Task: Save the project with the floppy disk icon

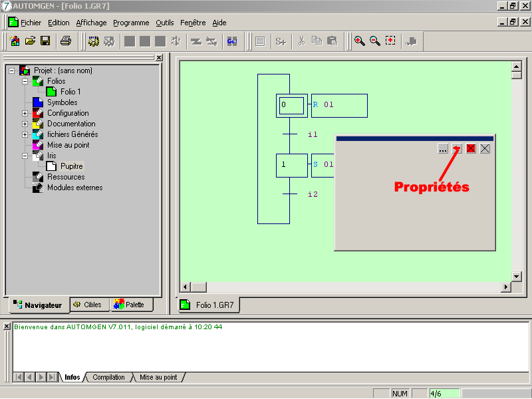Action: [x=45, y=41]
